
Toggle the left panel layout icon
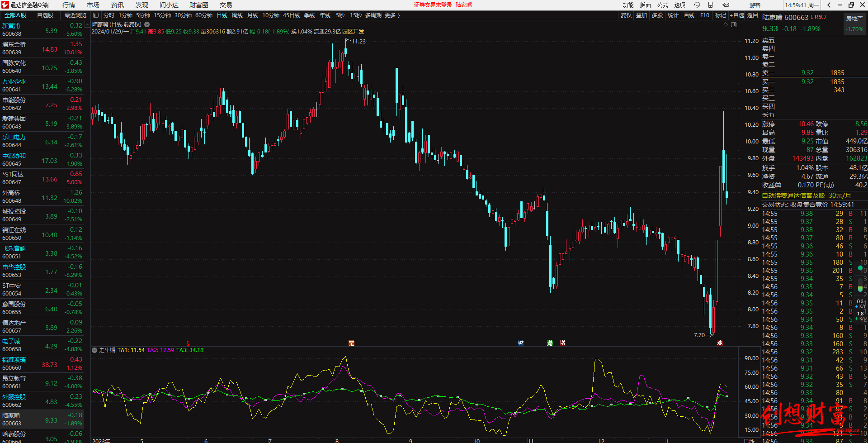click(x=96, y=15)
